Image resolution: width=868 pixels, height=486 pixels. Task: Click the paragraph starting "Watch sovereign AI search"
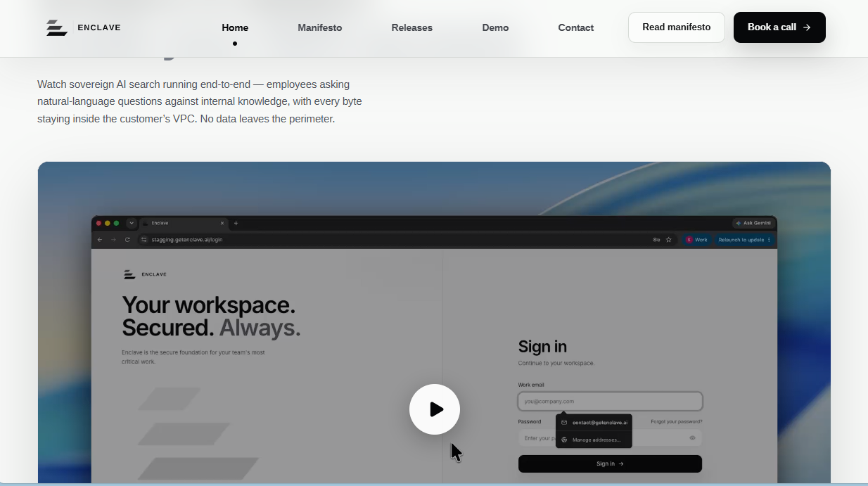click(200, 101)
